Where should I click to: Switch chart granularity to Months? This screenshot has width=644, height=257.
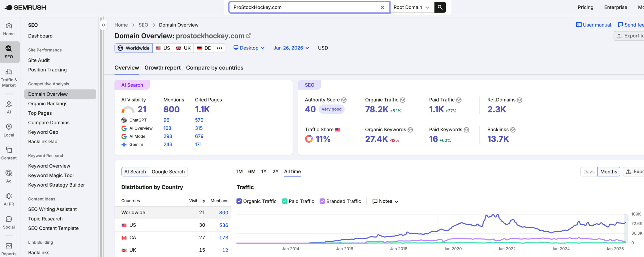(609, 172)
